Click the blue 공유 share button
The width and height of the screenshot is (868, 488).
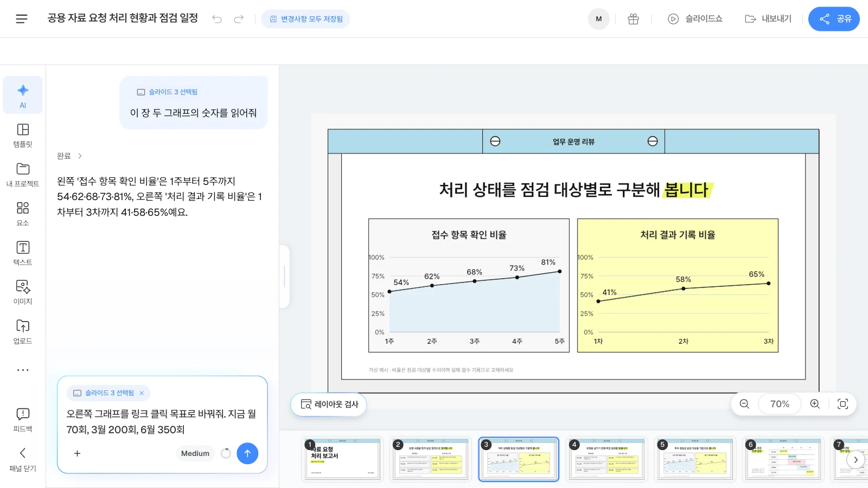coord(834,19)
